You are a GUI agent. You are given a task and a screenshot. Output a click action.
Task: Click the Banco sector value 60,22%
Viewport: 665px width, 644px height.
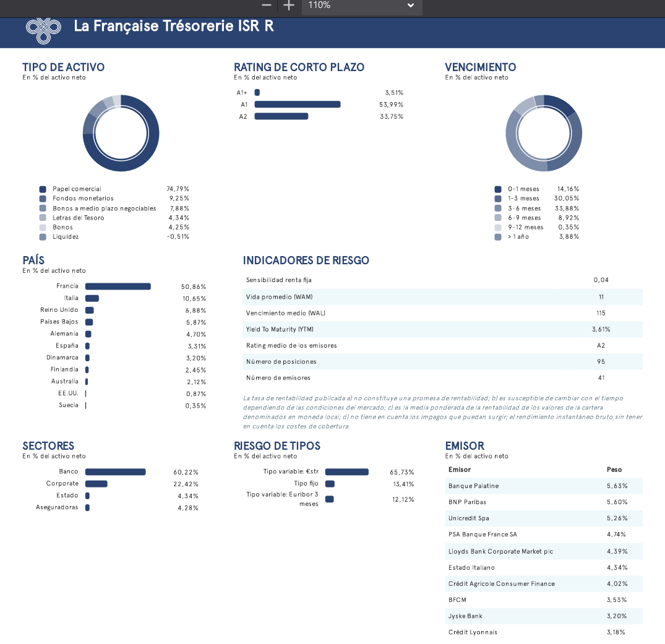click(x=186, y=472)
